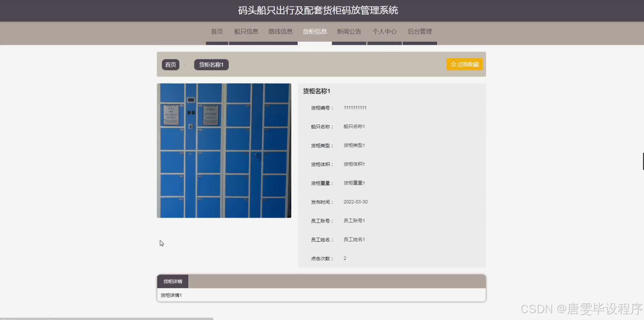Select the 货柜详情 tab
This screenshot has width=644, height=320.
(x=173, y=282)
